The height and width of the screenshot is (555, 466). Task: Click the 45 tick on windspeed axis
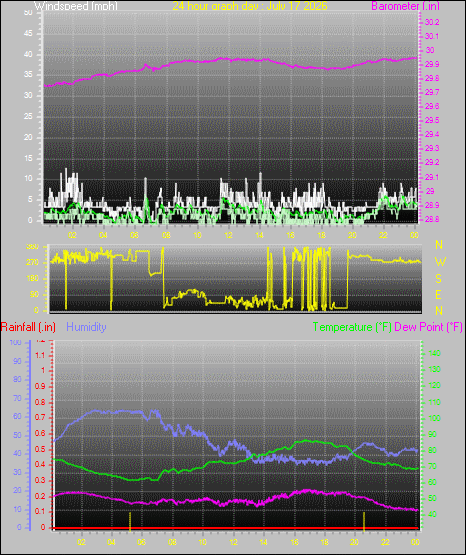[x=28, y=34]
